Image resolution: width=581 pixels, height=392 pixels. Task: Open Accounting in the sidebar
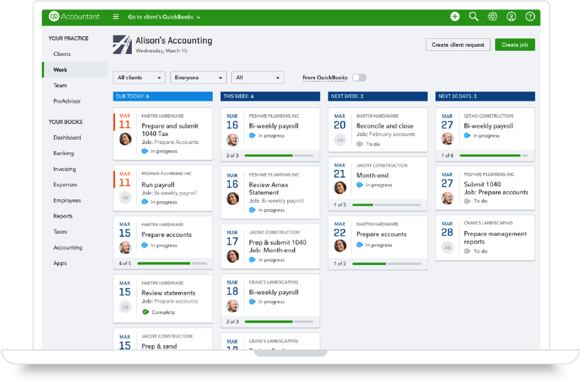coord(68,247)
